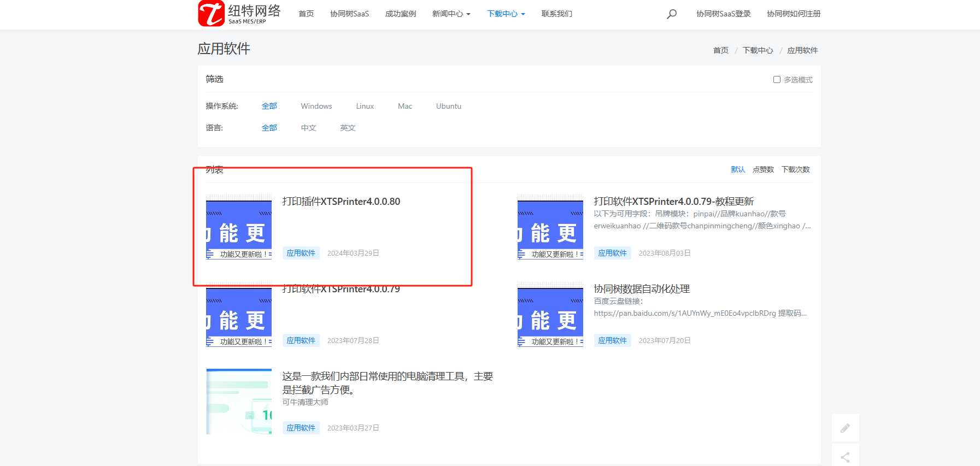Click thumbnail of item dated 2023年07月28日
The height and width of the screenshot is (466, 980).
click(239, 314)
